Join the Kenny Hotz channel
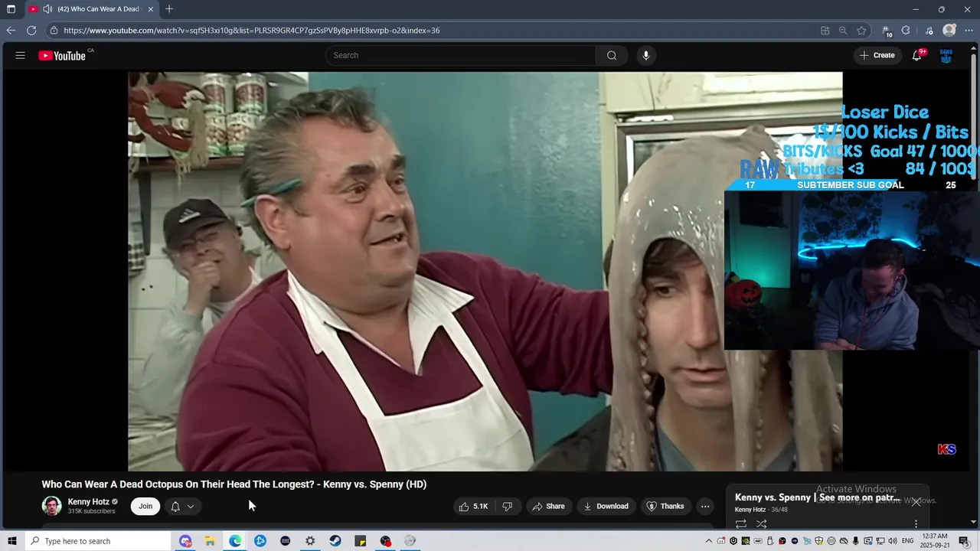980x551 pixels. click(145, 506)
